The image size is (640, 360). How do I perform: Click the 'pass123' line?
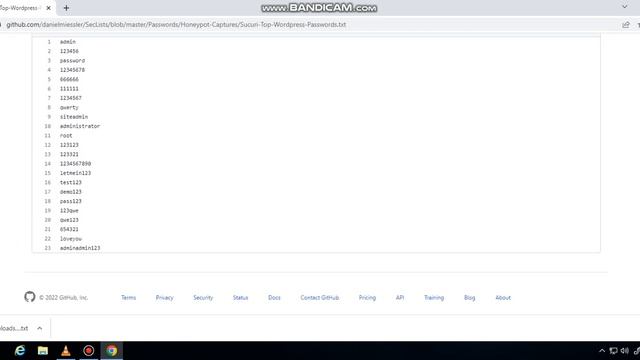pyautogui.click(x=71, y=201)
